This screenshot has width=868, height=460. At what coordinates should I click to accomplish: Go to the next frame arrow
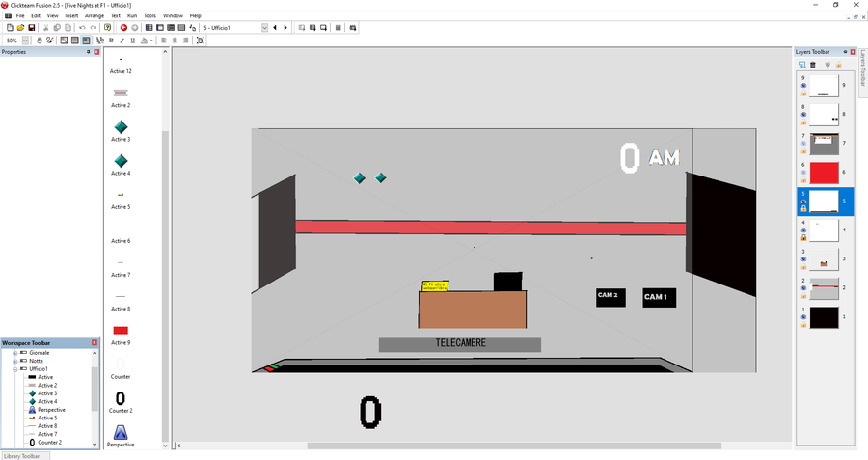285,28
